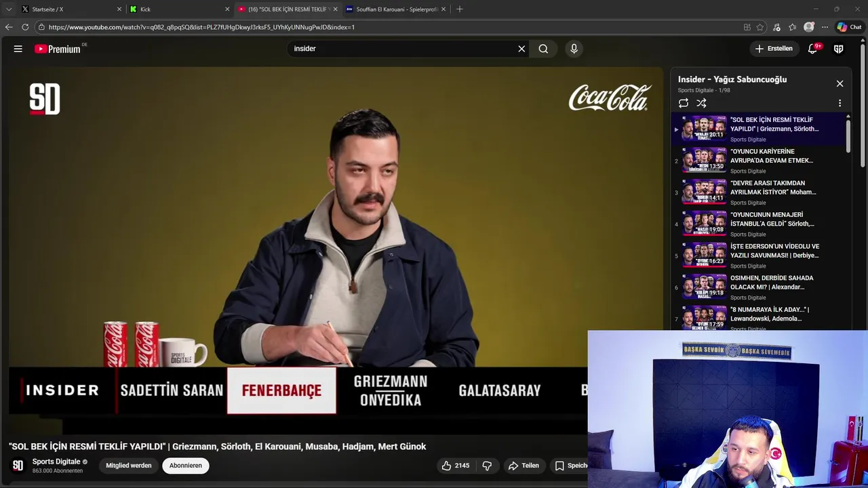868x488 pixels.
Task: Open the browser media control icon
Action: pyautogui.click(x=776, y=27)
